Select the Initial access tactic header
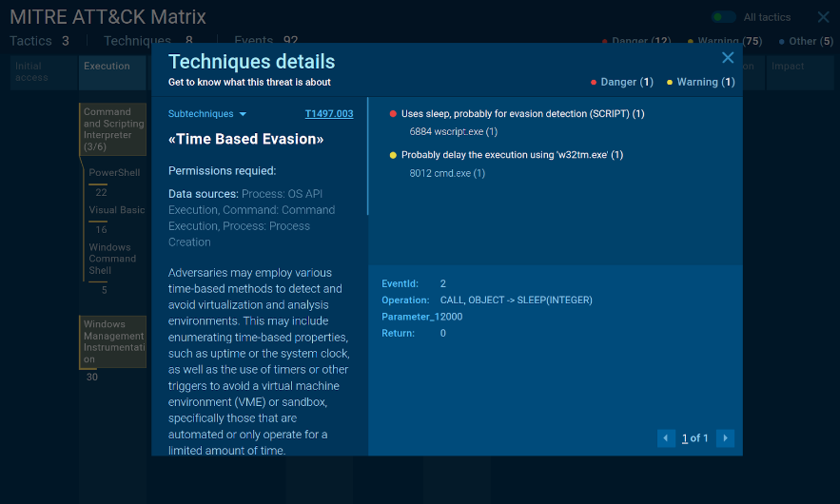The image size is (840, 504). (44, 72)
